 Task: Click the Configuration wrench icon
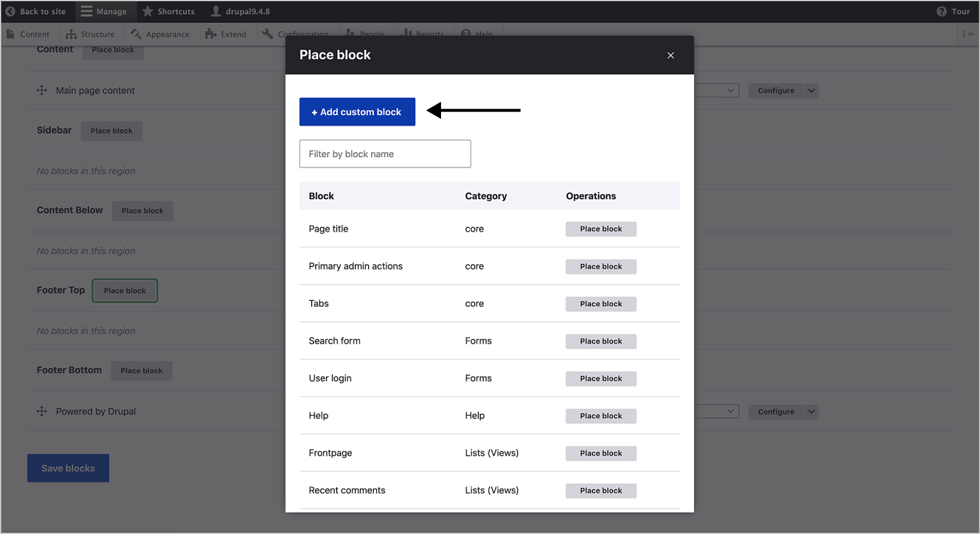(268, 34)
